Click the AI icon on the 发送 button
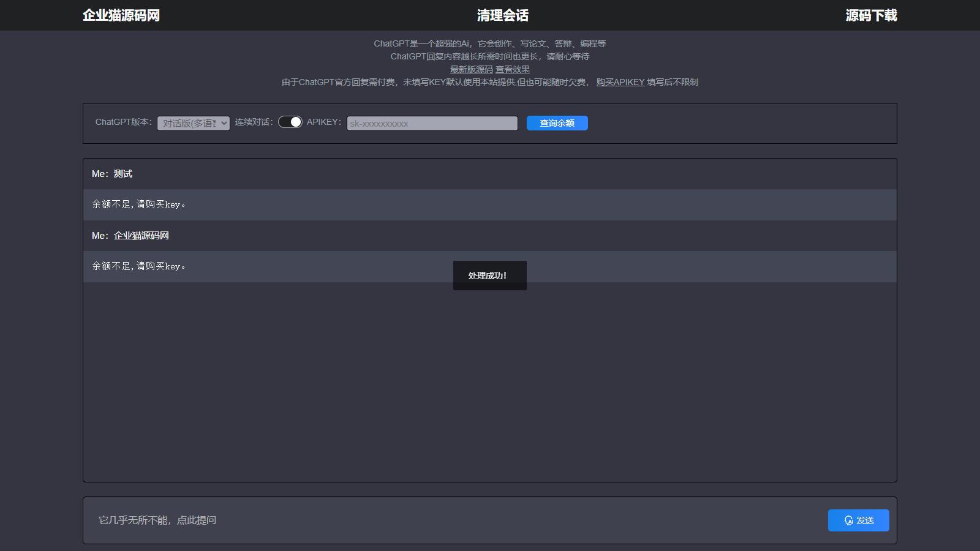 (848, 520)
